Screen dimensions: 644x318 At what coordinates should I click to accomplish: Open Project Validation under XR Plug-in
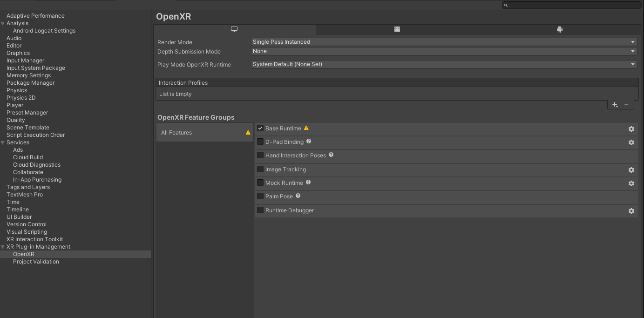(x=36, y=262)
